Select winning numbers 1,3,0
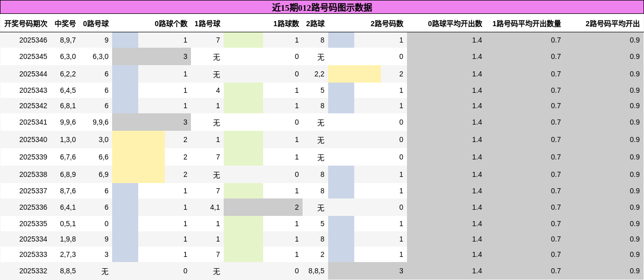Image resolution: width=644 pixels, height=280 pixels. coord(68,139)
